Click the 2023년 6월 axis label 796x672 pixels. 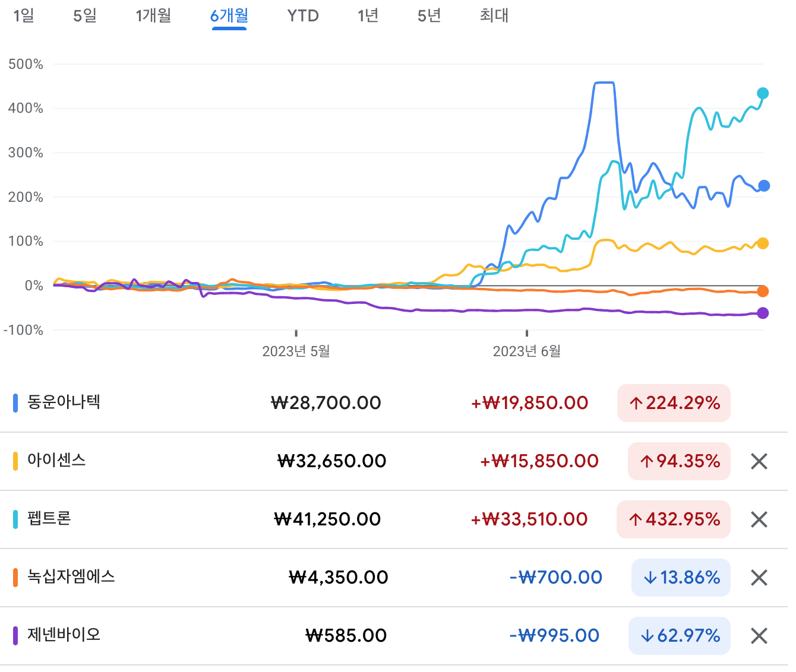(x=527, y=351)
